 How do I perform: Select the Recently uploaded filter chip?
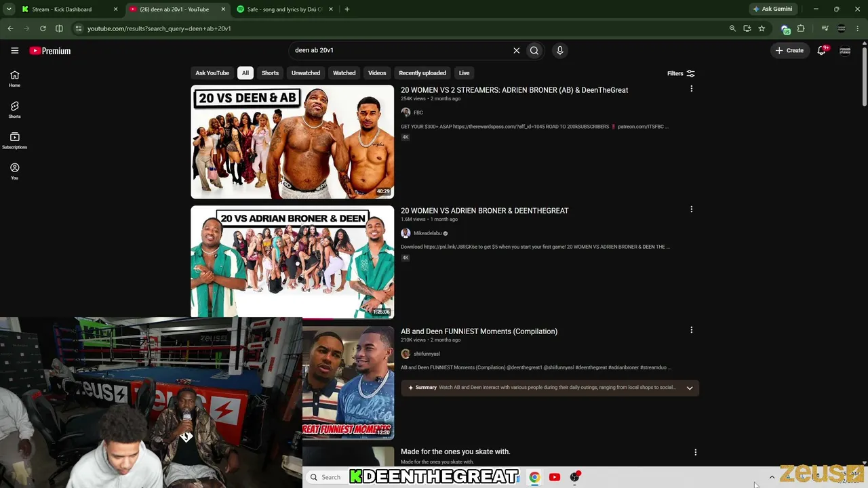pos(422,73)
